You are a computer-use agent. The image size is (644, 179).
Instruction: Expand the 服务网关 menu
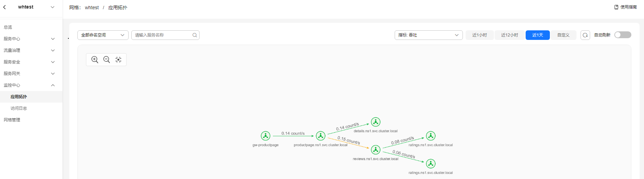[31, 74]
